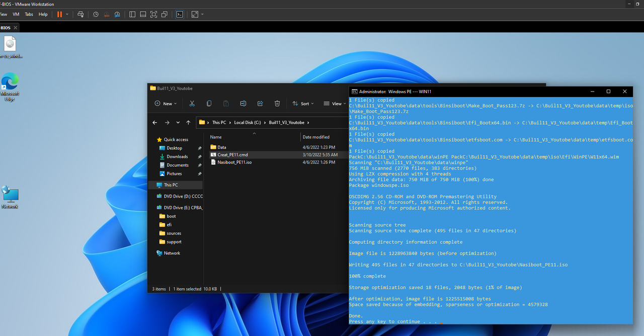The height and width of the screenshot is (336, 644).
Task: Revert the VM to its previous snapshot
Action: coord(106,14)
